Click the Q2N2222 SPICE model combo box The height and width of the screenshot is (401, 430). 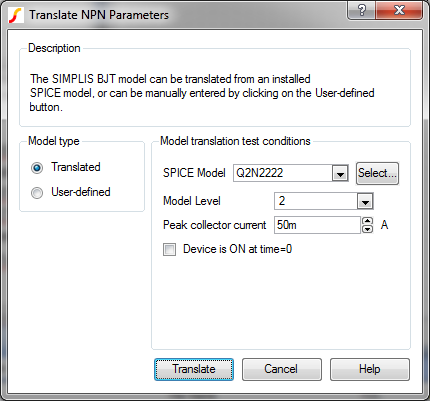tap(291, 173)
